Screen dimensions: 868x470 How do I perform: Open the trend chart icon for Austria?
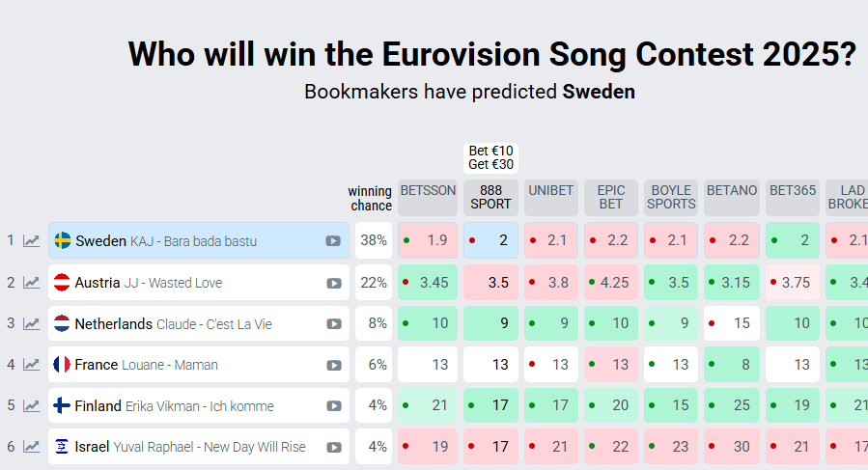tap(32, 283)
